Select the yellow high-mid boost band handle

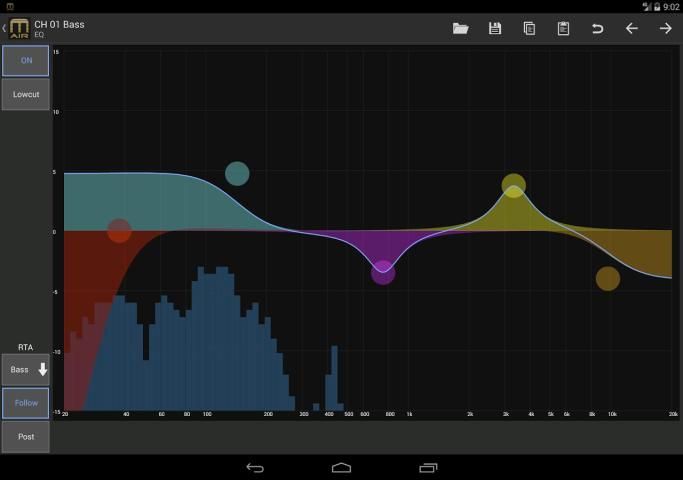pos(514,185)
